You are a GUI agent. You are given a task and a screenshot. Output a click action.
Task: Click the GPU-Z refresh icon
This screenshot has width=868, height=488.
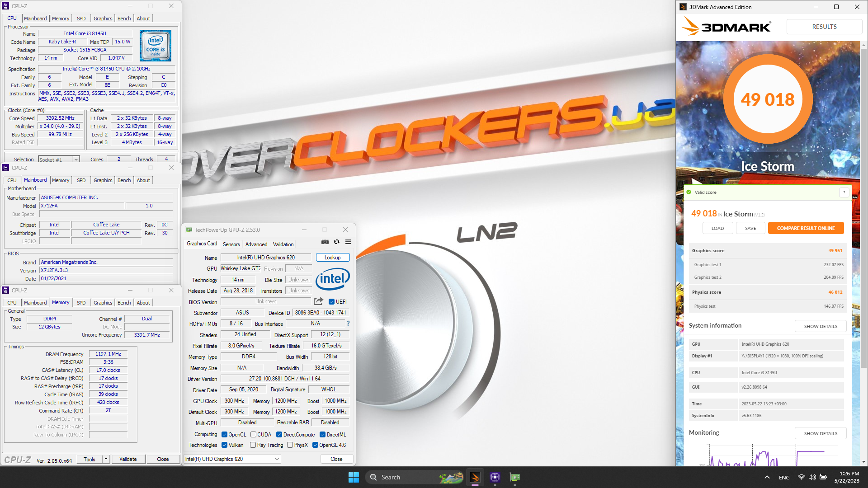pyautogui.click(x=336, y=242)
